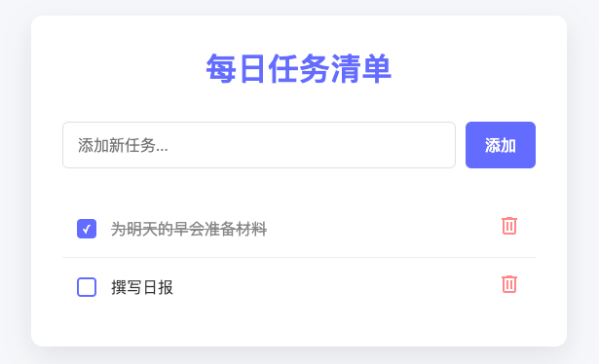
Task: Submit new task with purple 添加 button
Action: click(x=501, y=145)
